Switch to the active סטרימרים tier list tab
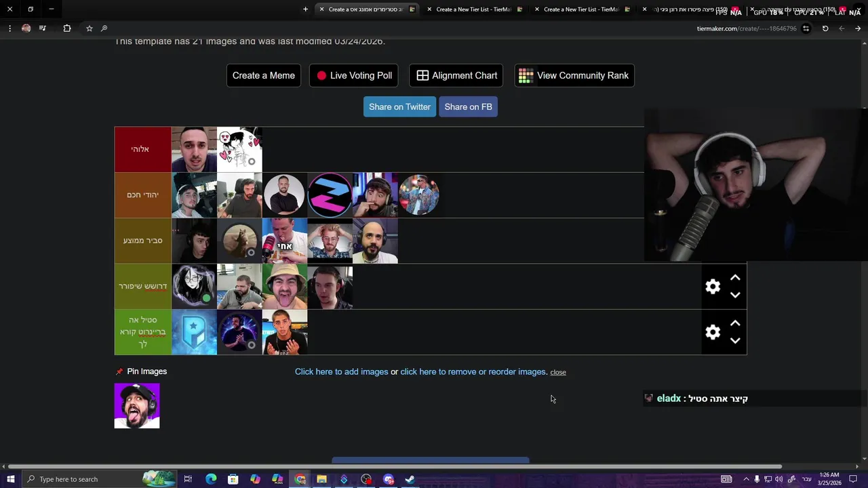Image resolution: width=868 pixels, height=488 pixels. 366,9
